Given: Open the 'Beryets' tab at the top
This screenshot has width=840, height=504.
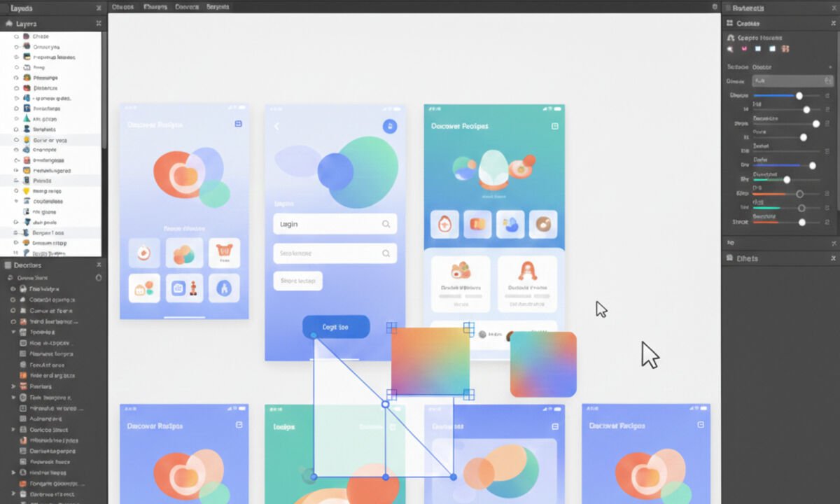Looking at the screenshot, I should [x=218, y=6].
